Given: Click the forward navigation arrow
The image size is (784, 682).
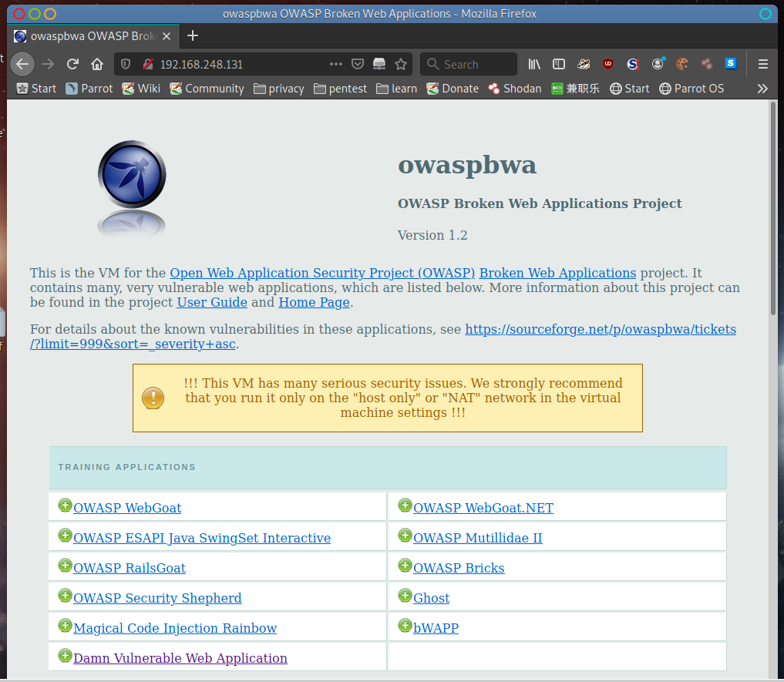Looking at the screenshot, I should [48, 64].
